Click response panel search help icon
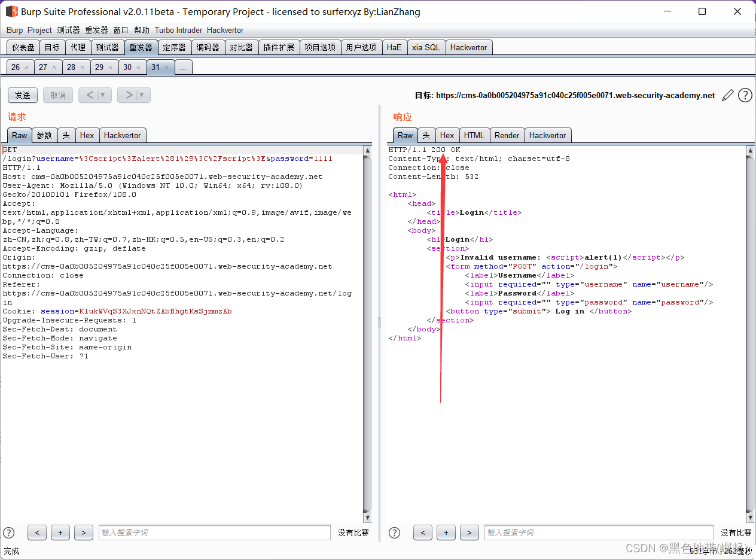This screenshot has height=560, width=756. coord(395,532)
